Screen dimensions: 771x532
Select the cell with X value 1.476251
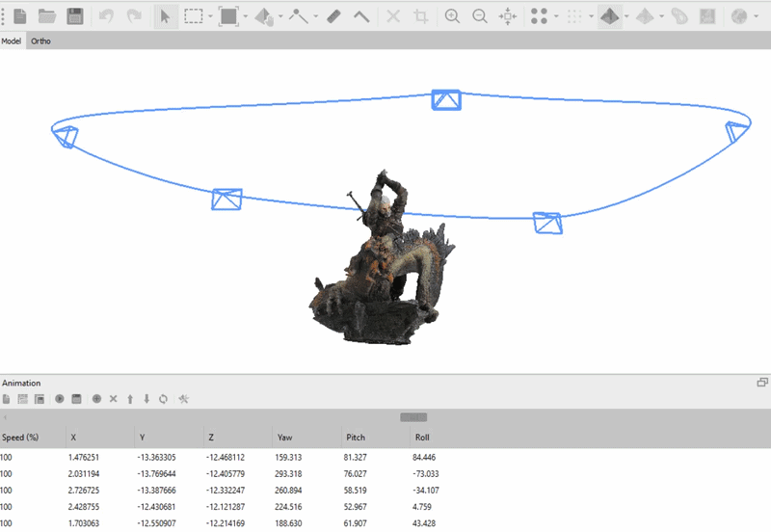pyautogui.click(x=84, y=457)
